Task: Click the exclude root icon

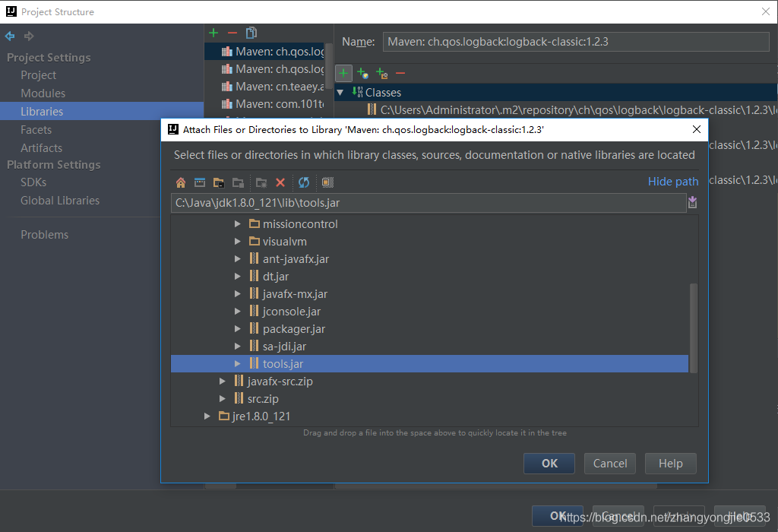Action: [381, 74]
